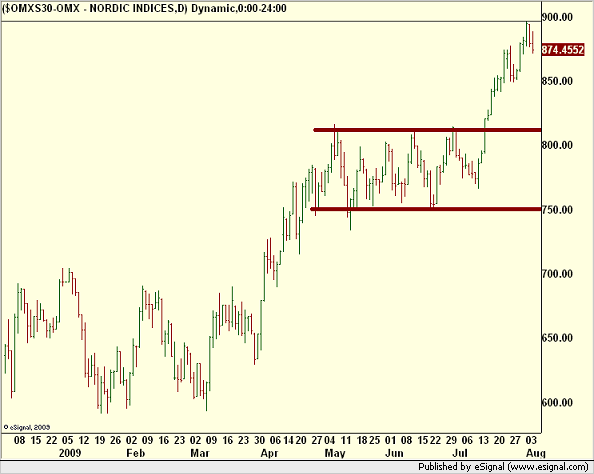Image resolution: width=594 pixels, height=474 pixels.
Task: Click the date label 13 on time axis
Action: click(484, 440)
